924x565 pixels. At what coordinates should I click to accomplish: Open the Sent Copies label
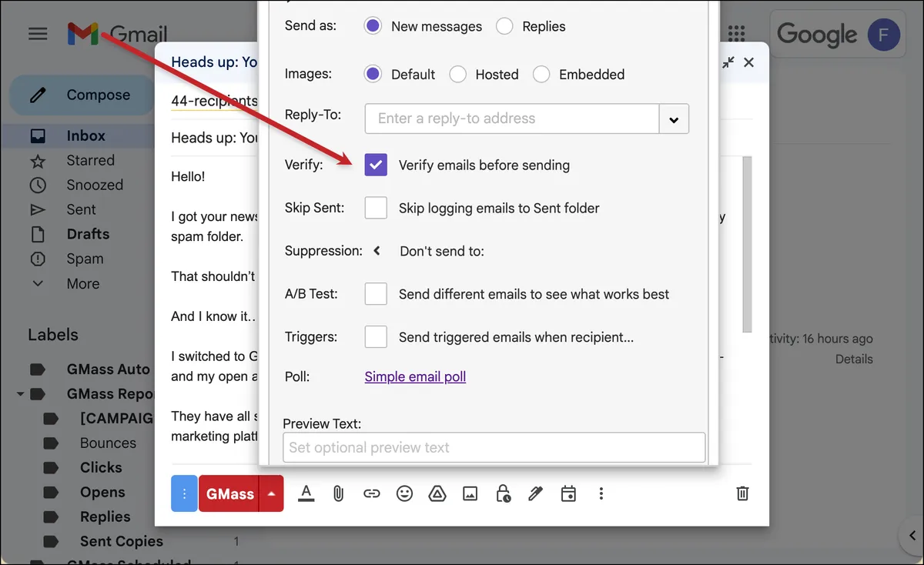[122, 541]
